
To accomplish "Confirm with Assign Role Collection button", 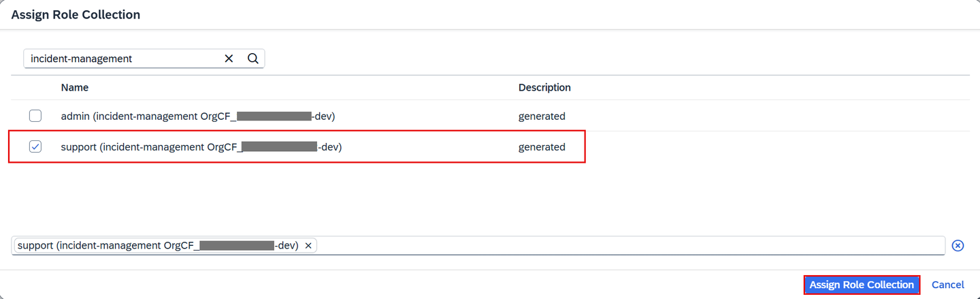I will [x=862, y=285].
